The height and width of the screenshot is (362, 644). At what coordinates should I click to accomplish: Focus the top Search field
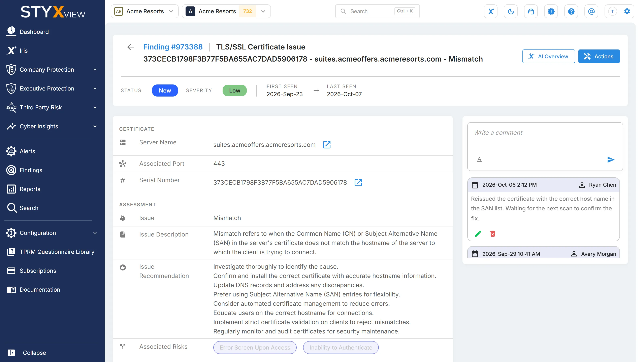(x=377, y=11)
